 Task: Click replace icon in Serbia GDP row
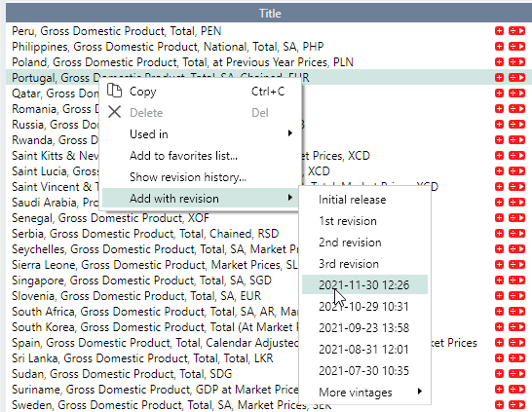click(516, 234)
